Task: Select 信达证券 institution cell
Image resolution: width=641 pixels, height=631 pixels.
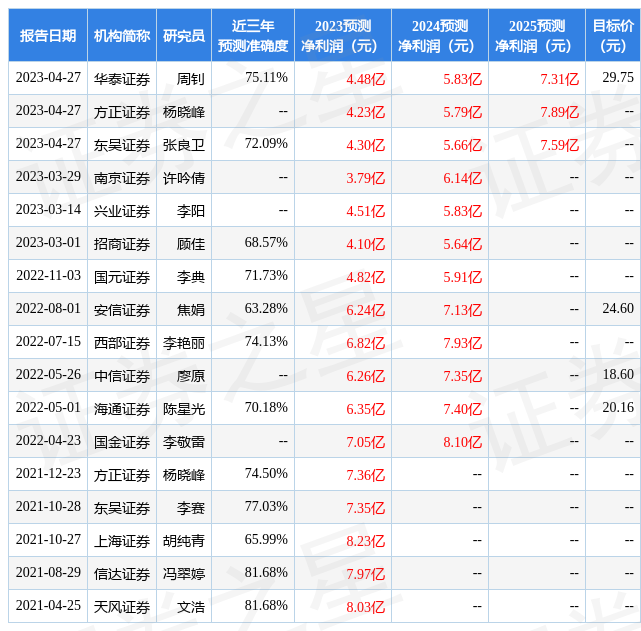Action: coord(122,573)
